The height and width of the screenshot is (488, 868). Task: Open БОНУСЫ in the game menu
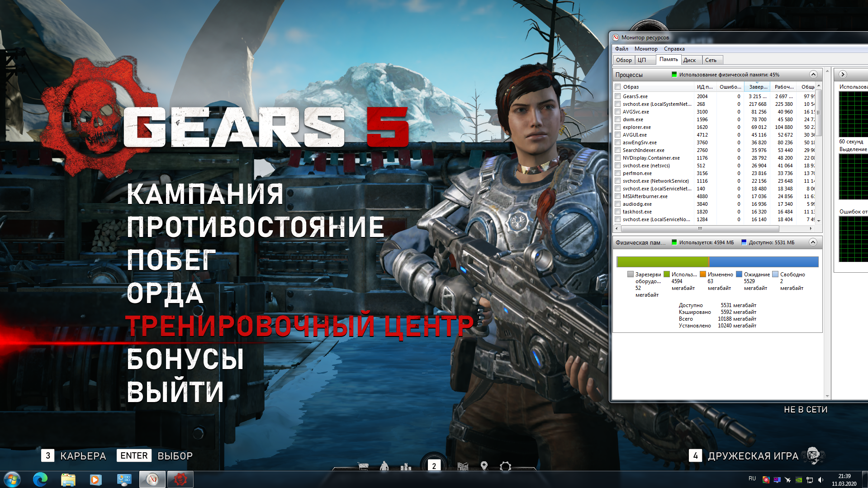(x=185, y=359)
